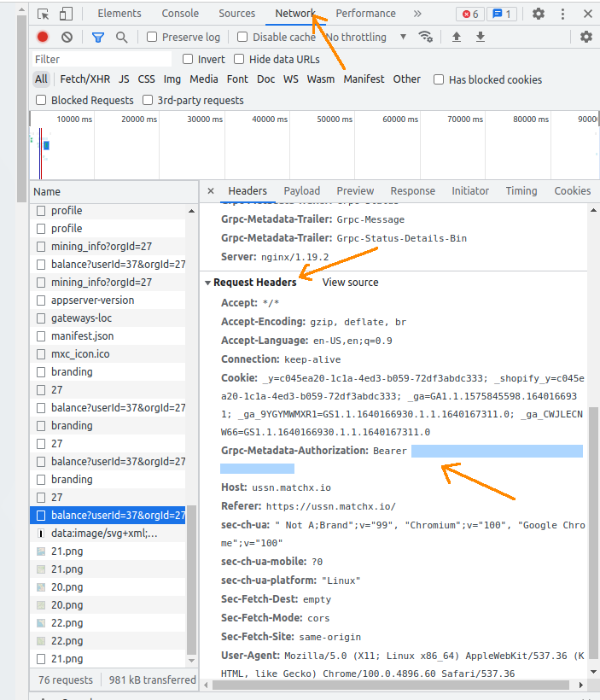Open DevTools three-dot menu
This screenshot has width=600, height=700.
click(x=562, y=14)
